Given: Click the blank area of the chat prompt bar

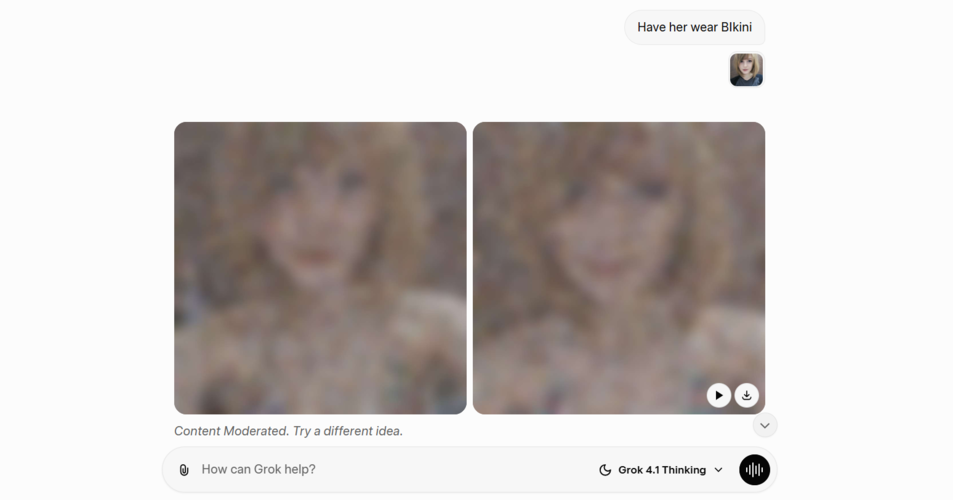Looking at the screenshot, I should (456, 470).
